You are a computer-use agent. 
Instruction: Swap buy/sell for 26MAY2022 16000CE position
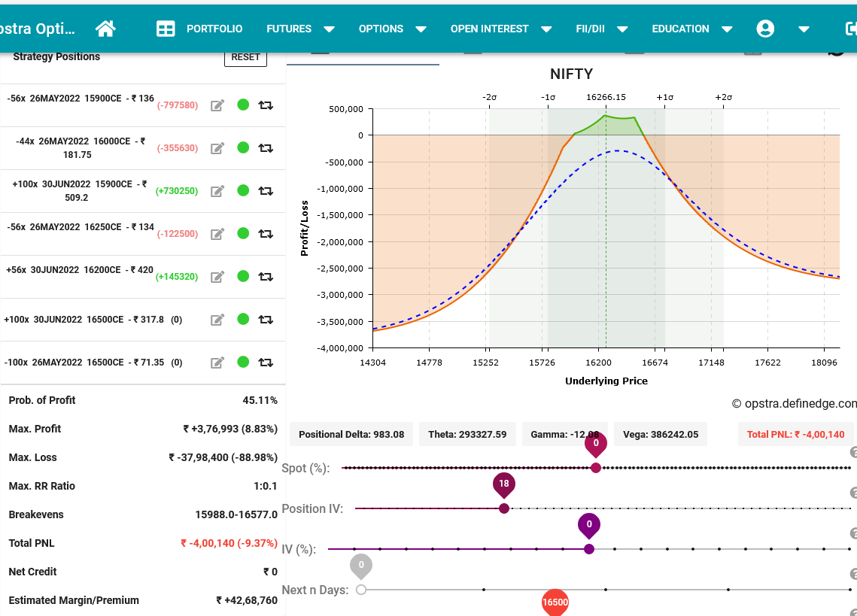266,148
